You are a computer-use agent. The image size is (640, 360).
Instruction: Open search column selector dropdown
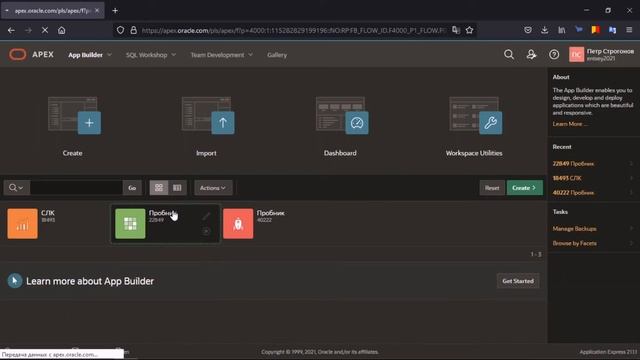pos(16,188)
